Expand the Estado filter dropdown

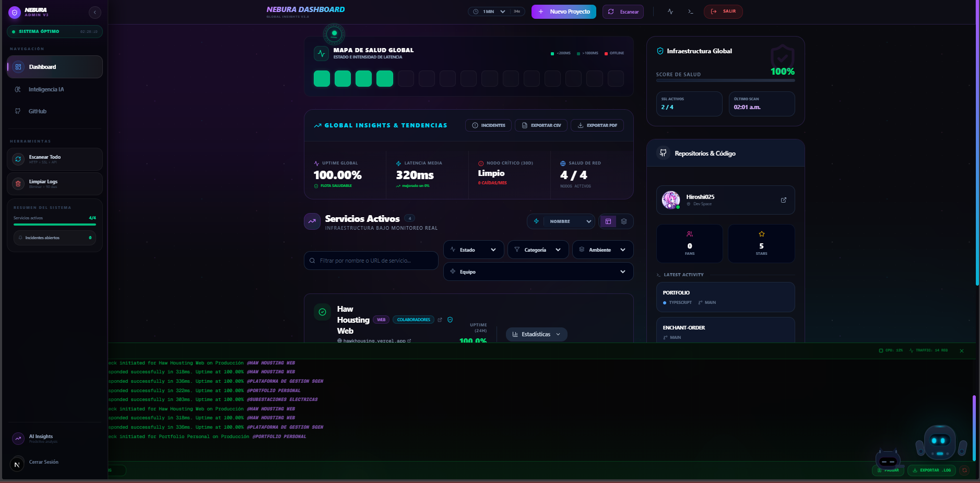pyautogui.click(x=473, y=250)
